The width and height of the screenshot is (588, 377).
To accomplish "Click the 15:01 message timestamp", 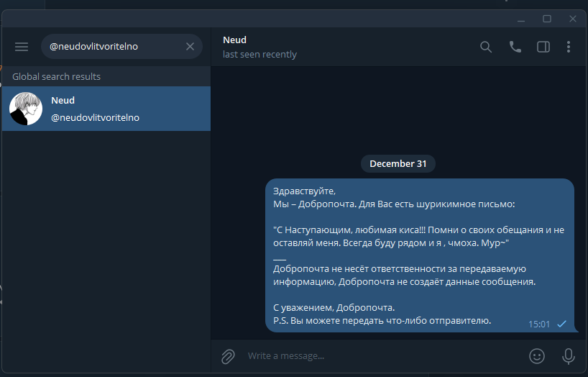I will [539, 324].
